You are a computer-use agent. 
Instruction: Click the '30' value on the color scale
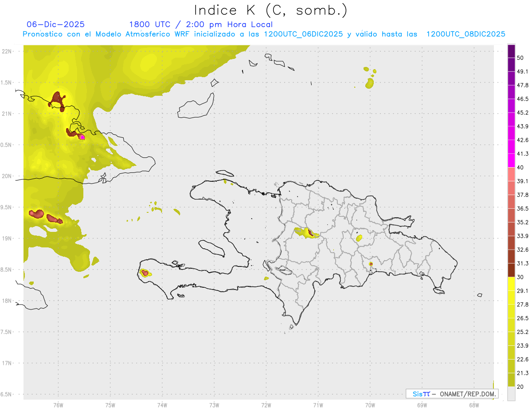coord(520,277)
